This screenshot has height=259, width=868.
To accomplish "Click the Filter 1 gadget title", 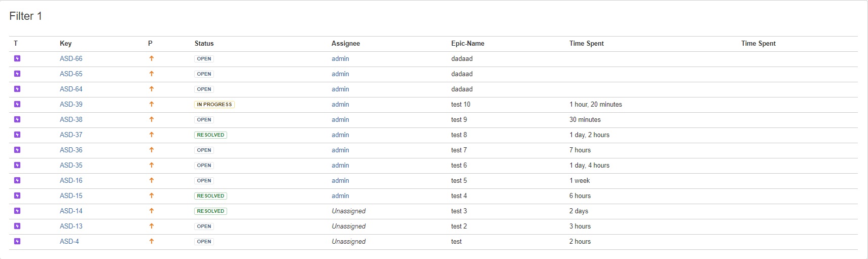I will [25, 16].
